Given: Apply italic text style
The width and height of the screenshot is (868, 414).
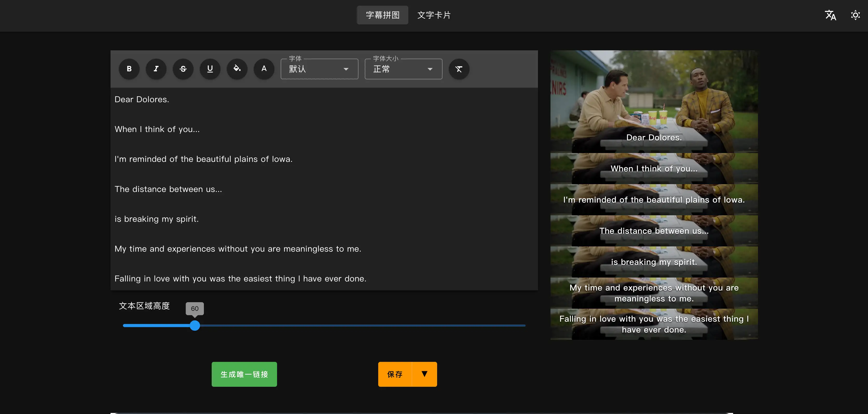Looking at the screenshot, I should (x=156, y=69).
